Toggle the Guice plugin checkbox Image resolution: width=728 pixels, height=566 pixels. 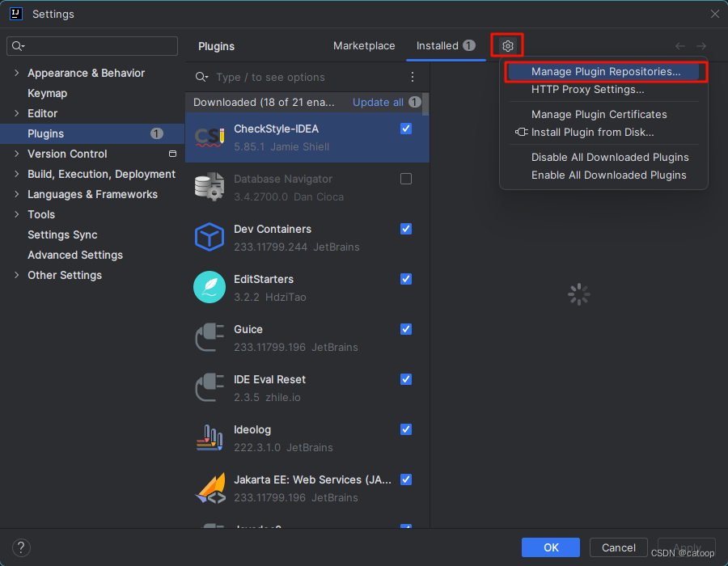[x=406, y=329]
